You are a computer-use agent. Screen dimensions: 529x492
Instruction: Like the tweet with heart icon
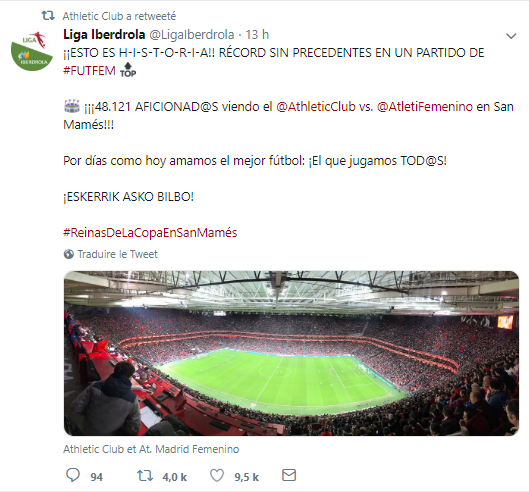[217, 476]
